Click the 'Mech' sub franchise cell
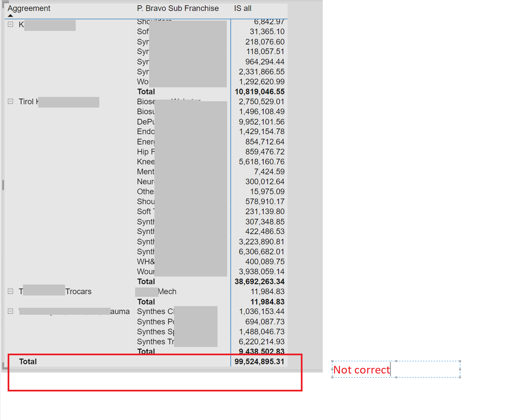This screenshot has width=523, height=420. [167, 292]
